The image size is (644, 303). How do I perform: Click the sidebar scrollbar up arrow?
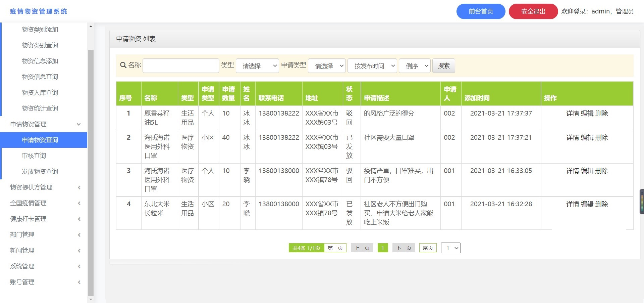pos(91,26)
